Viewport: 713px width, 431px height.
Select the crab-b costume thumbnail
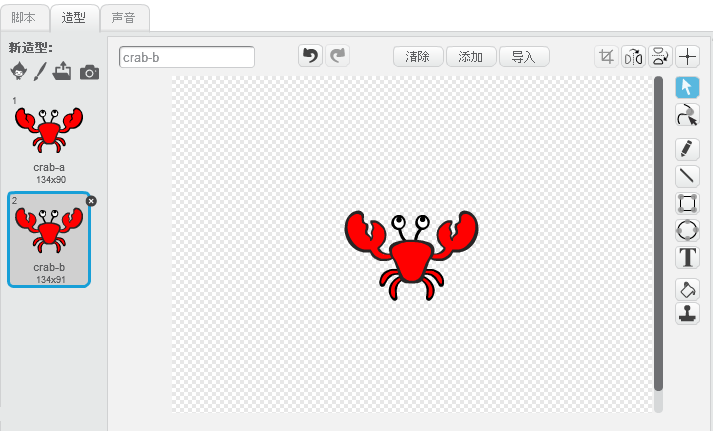[49, 239]
